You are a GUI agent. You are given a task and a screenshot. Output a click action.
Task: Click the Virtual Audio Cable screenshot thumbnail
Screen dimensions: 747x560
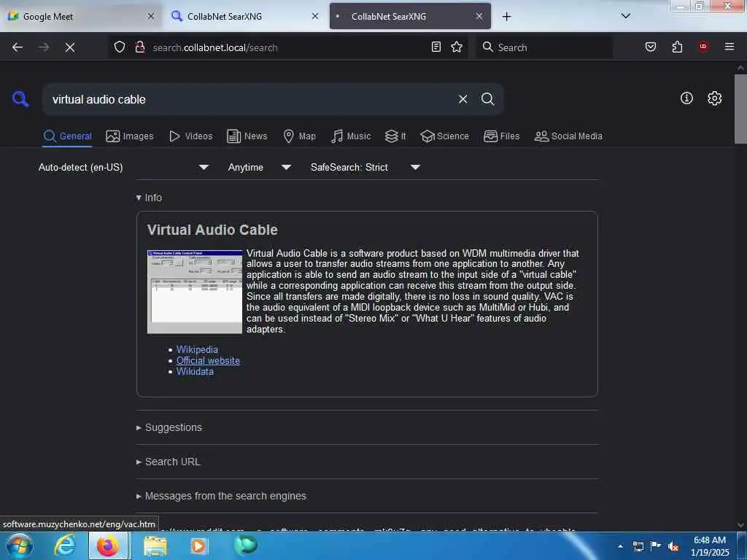coord(195,292)
